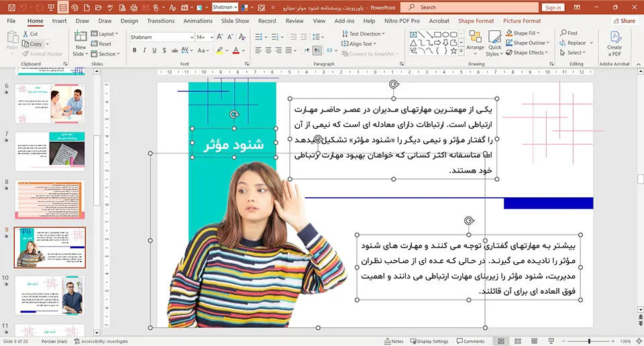This screenshot has width=644, height=346.
Task: Toggle Bold formatting
Action: click(x=134, y=50)
